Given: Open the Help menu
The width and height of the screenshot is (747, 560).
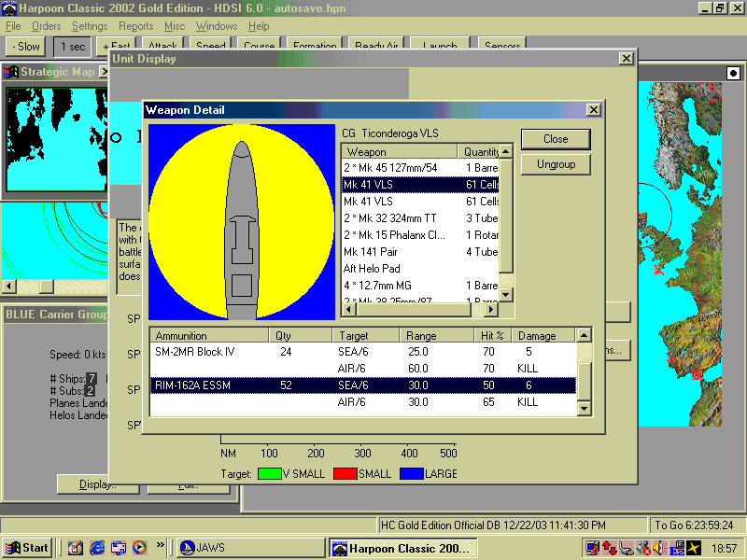Looking at the screenshot, I should (x=259, y=26).
